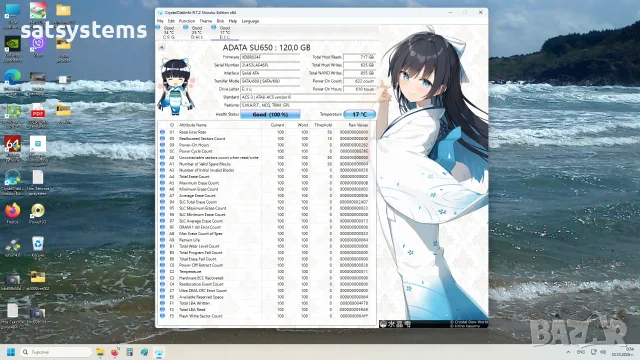Click the Threshold column header
Image resolution: width=640 pixels, height=360 pixels.
pyautogui.click(x=323, y=125)
